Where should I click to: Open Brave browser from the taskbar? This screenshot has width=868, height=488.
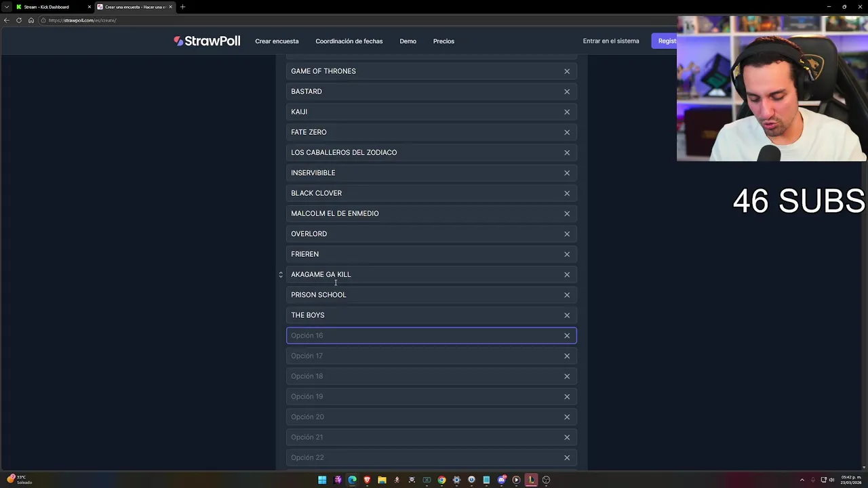tap(367, 480)
